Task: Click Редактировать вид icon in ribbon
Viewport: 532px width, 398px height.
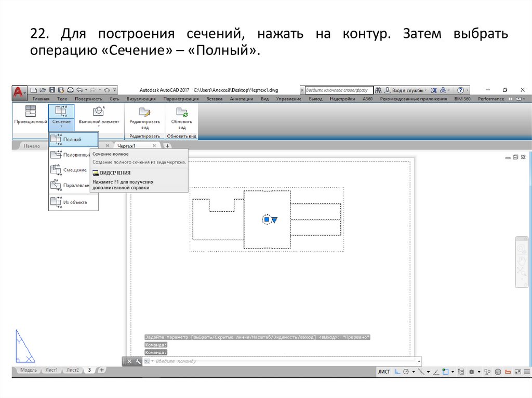Action: (145, 112)
